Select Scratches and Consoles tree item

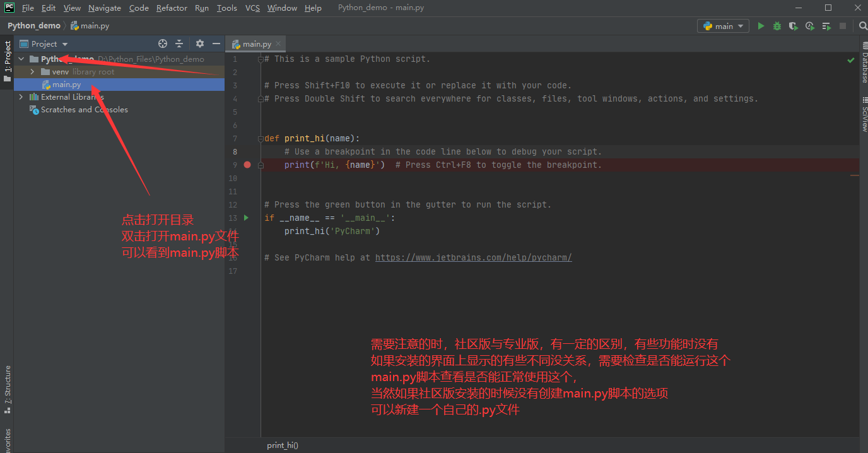tap(119, 110)
